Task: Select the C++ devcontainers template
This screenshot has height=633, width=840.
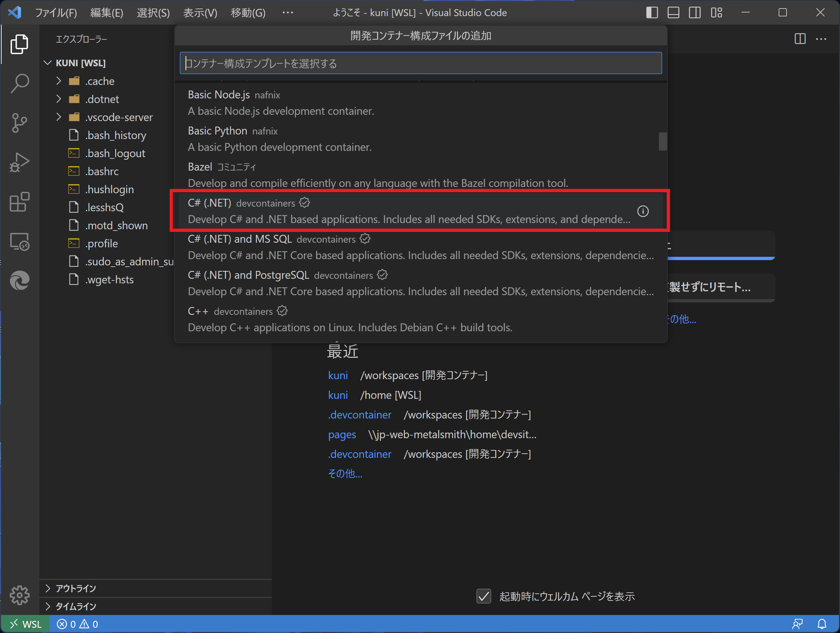Action: point(420,319)
